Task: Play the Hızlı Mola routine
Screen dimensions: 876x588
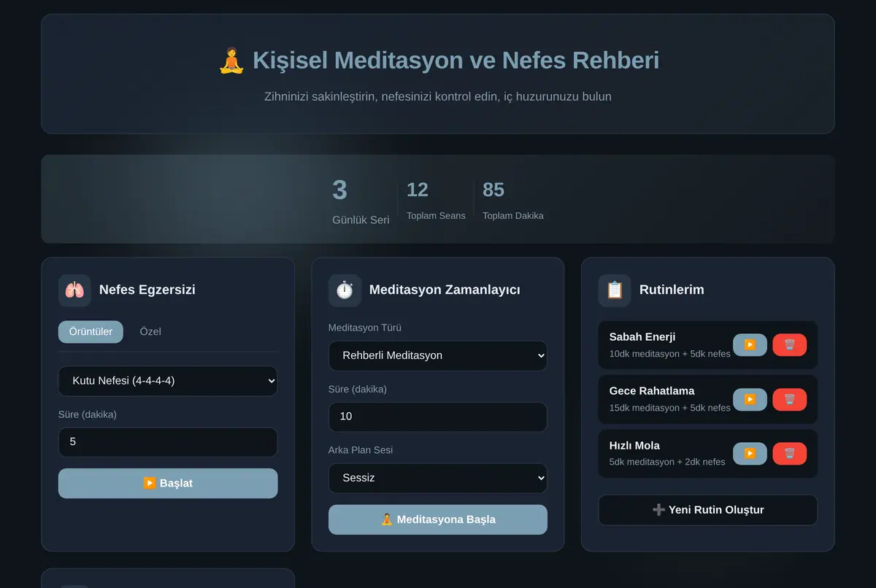Action: [x=750, y=454]
